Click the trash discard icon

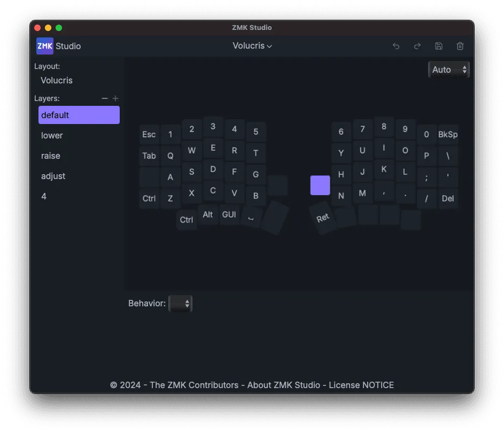[x=460, y=47]
